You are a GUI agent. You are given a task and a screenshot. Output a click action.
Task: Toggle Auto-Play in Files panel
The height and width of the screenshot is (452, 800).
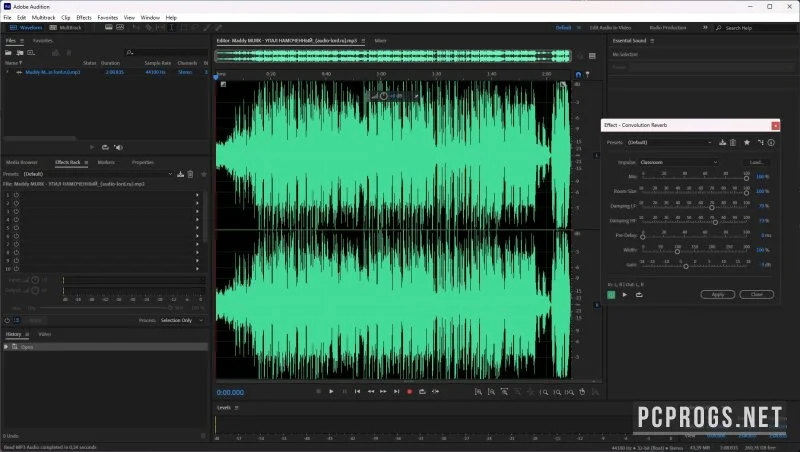[118, 147]
